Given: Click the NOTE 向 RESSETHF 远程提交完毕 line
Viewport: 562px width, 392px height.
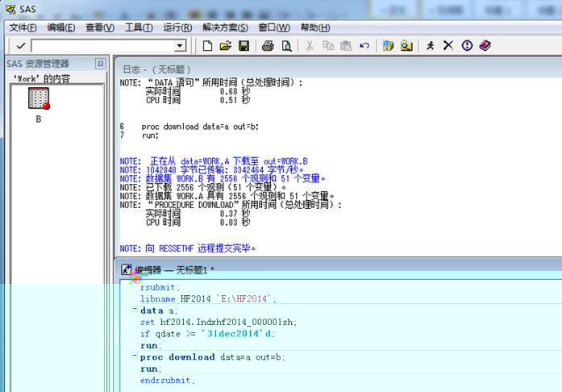Looking at the screenshot, I should pos(188,248).
